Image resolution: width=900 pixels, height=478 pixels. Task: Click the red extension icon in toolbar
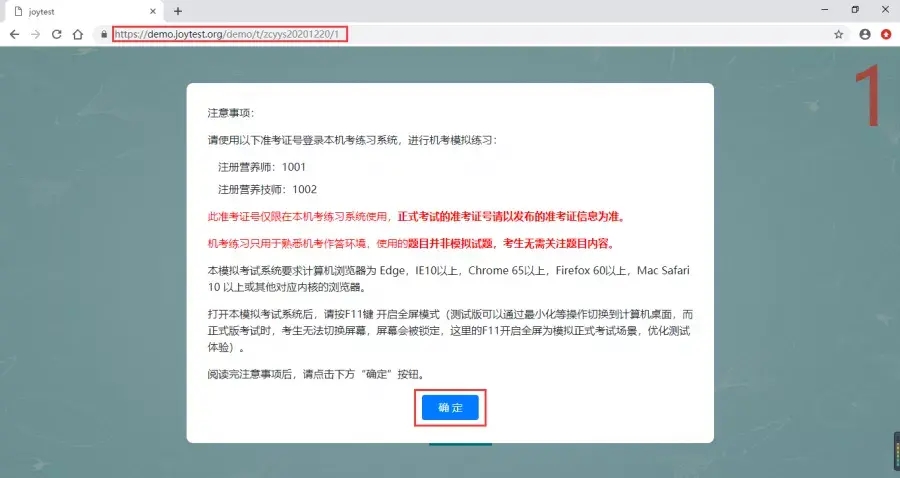(x=886, y=34)
